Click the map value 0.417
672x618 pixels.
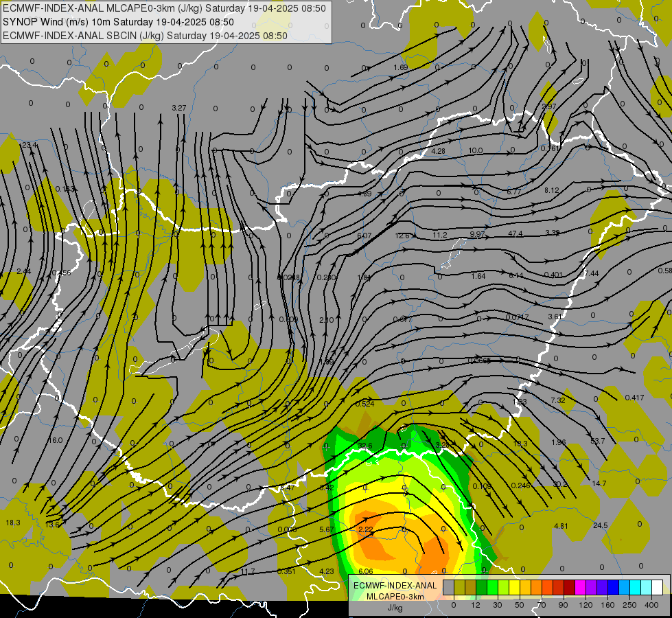634,398
